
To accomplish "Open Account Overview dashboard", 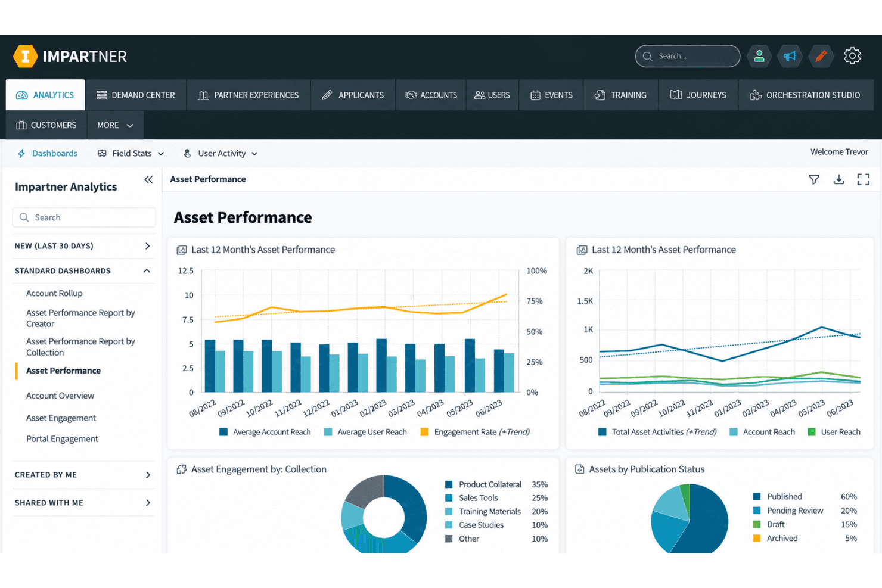I will coord(60,396).
